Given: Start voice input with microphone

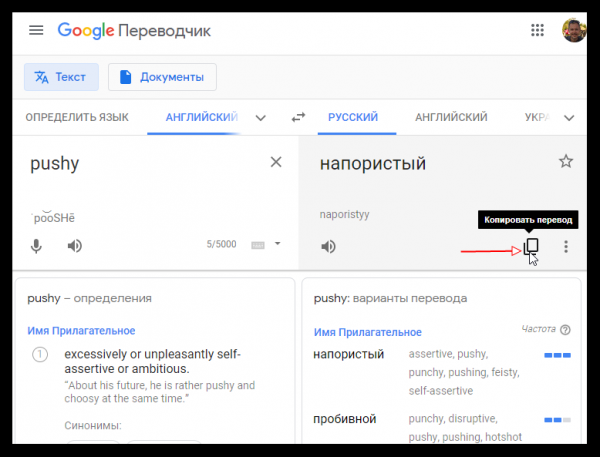Looking at the screenshot, I should click(37, 245).
